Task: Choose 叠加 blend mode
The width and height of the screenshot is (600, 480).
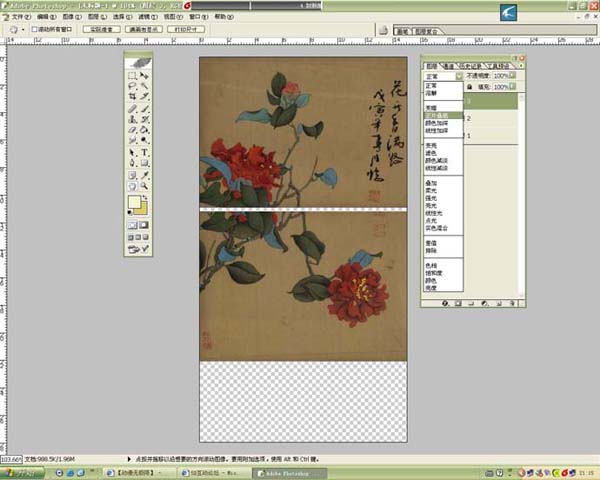Action: pyautogui.click(x=443, y=183)
